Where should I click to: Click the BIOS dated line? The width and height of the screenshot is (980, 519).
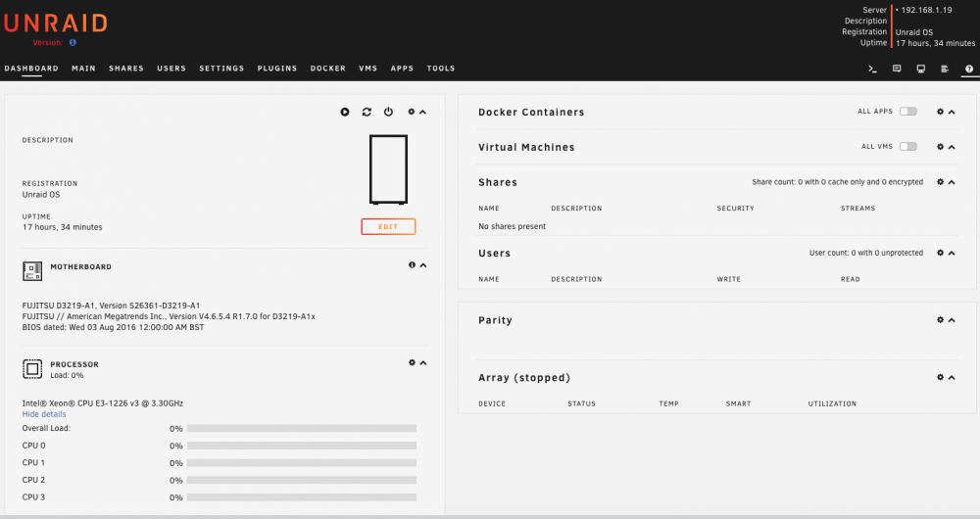(113, 327)
